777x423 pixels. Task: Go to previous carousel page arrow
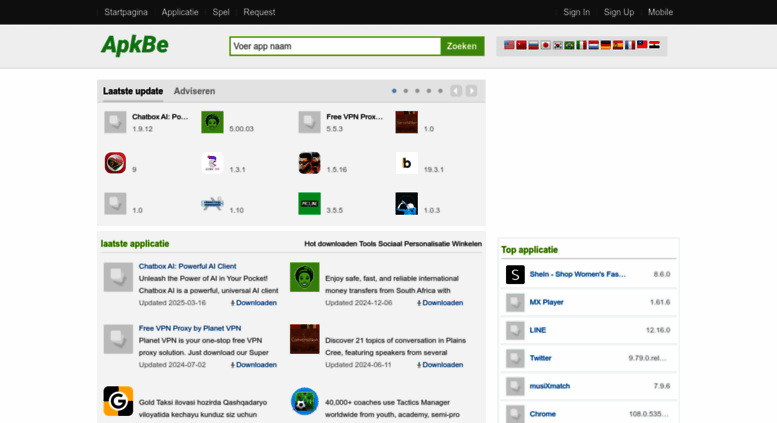(x=456, y=91)
